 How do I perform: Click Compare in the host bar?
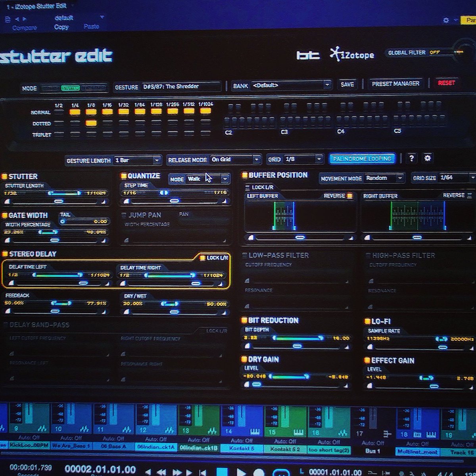click(x=24, y=28)
